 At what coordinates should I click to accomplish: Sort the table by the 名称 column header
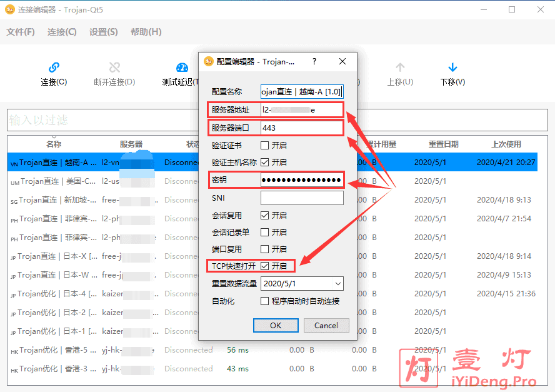[54, 144]
